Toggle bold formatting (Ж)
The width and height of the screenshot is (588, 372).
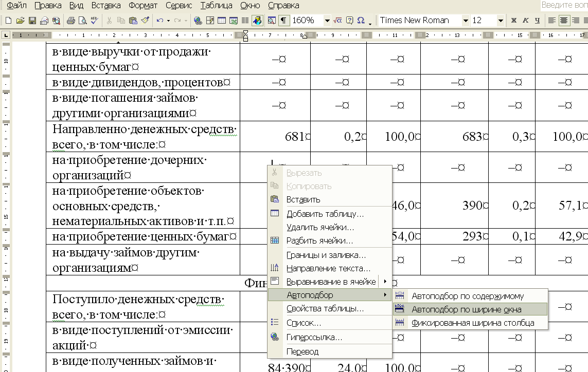514,21
